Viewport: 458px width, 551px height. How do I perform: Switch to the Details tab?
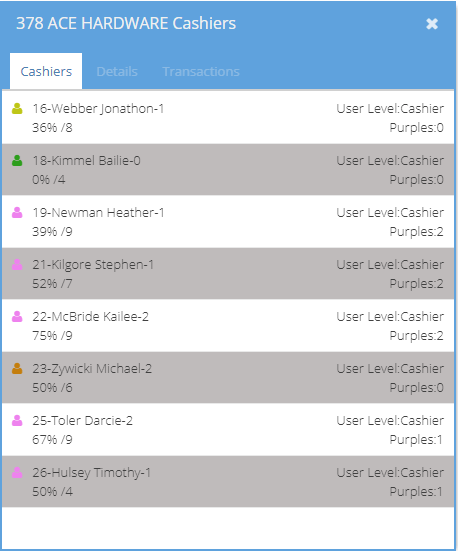117,71
